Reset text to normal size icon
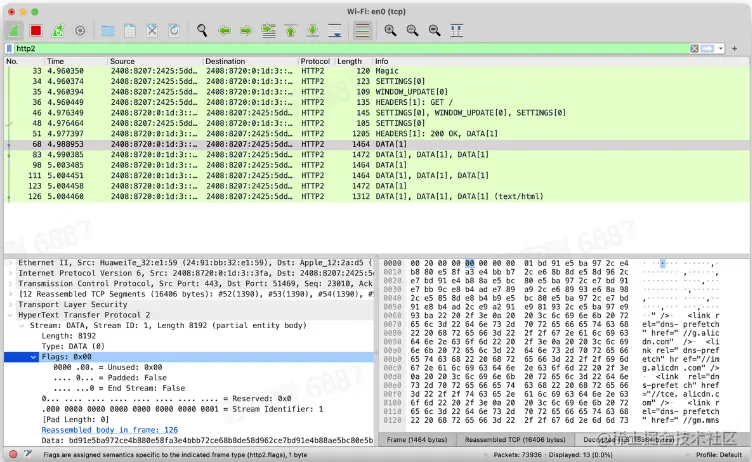The width and height of the screenshot is (752, 462). (435, 31)
